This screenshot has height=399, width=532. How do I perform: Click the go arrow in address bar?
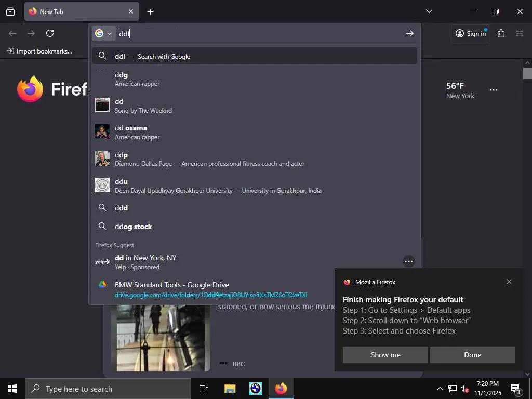(x=409, y=33)
